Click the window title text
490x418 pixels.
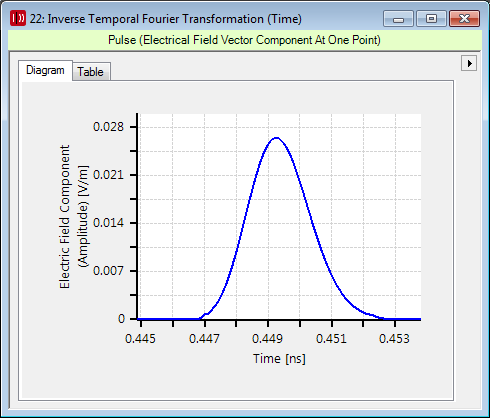(x=166, y=19)
